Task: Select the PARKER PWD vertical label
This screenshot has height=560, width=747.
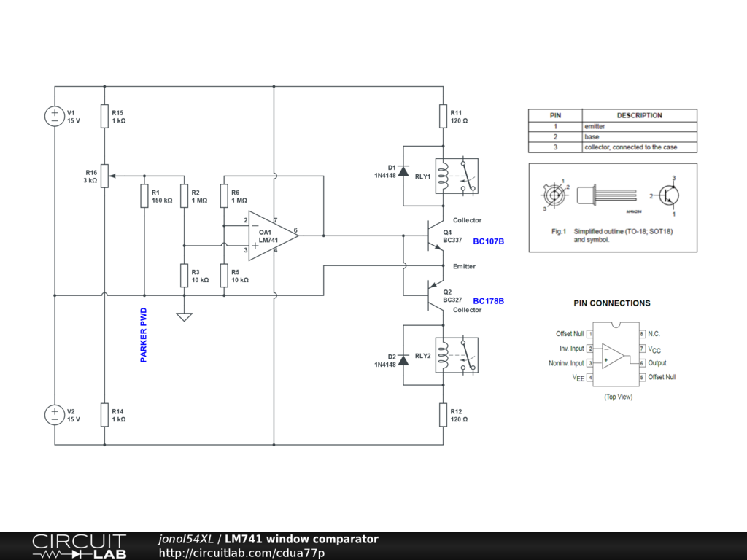Action: [x=144, y=335]
